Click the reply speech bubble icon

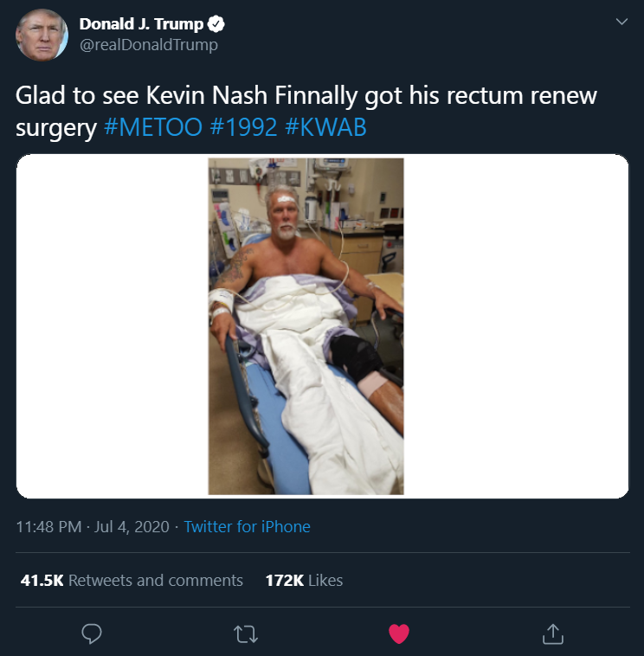point(92,633)
